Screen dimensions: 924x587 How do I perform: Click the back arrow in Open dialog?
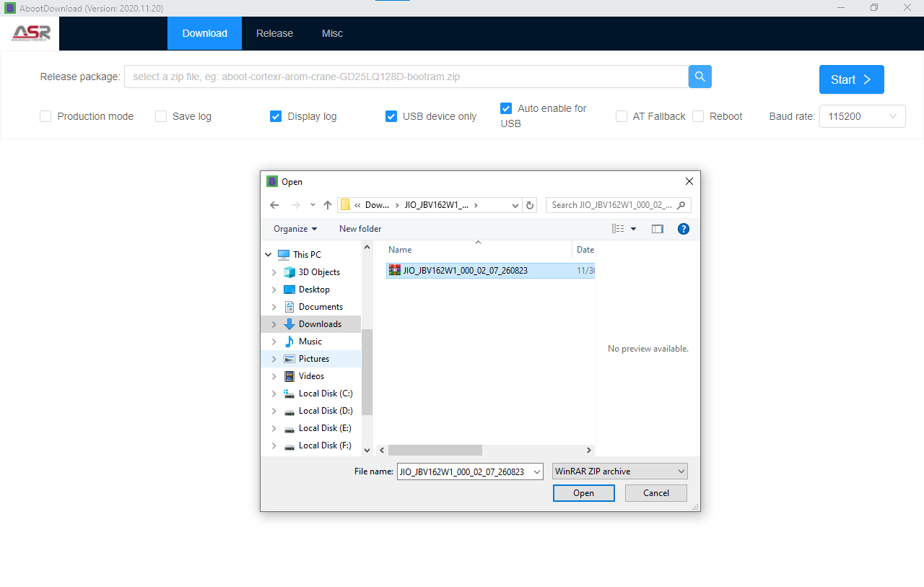tap(274, 205)
